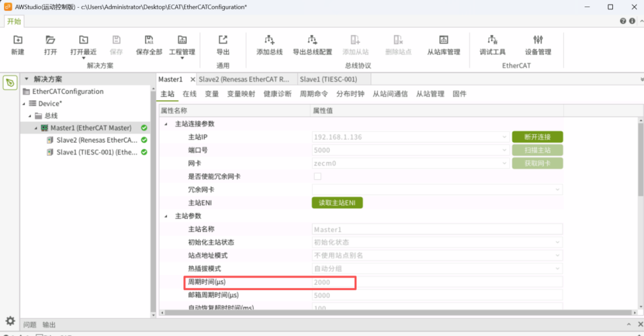
Task: Click the 周期时间(μs) value field
Action: tap(437, 282)
